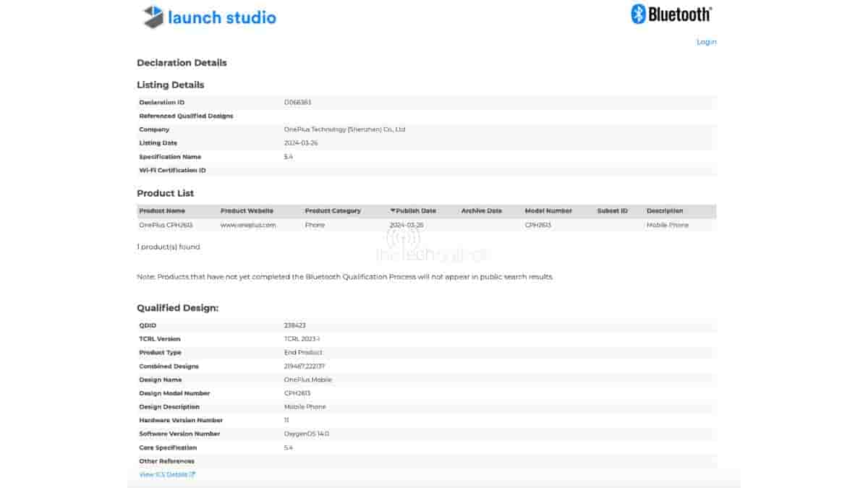This screenshot has width=868, height=488.
Task: Click the Combined Designs value 219487,222137
Action: click(x=305, y=366)
